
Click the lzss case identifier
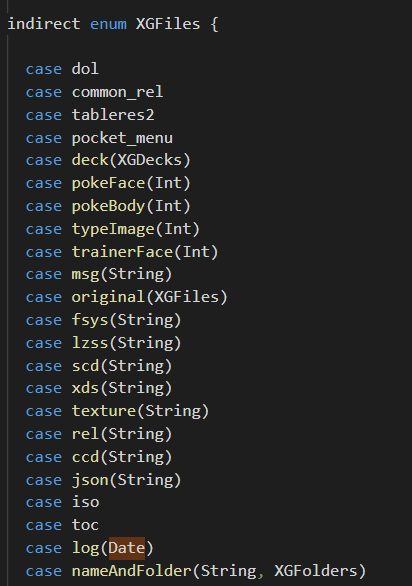(x=90, y=343)
